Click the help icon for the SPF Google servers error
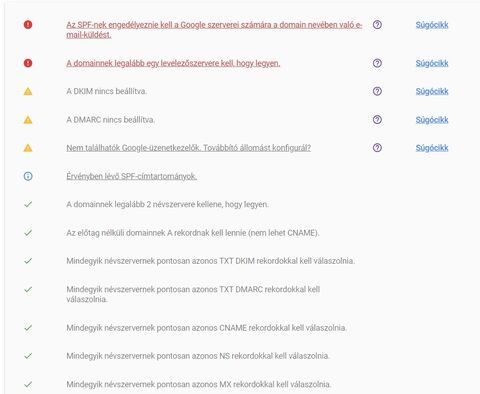 pyautogui.click(x=377, y=25)
